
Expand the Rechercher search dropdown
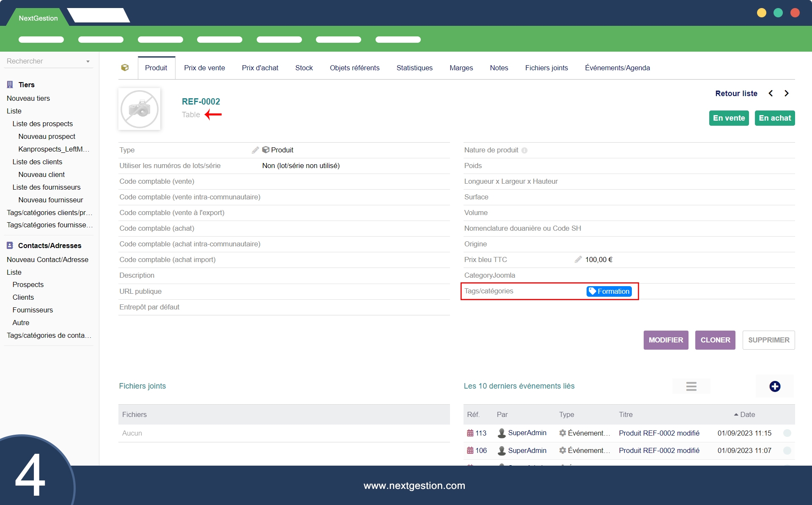click(88, 61)
